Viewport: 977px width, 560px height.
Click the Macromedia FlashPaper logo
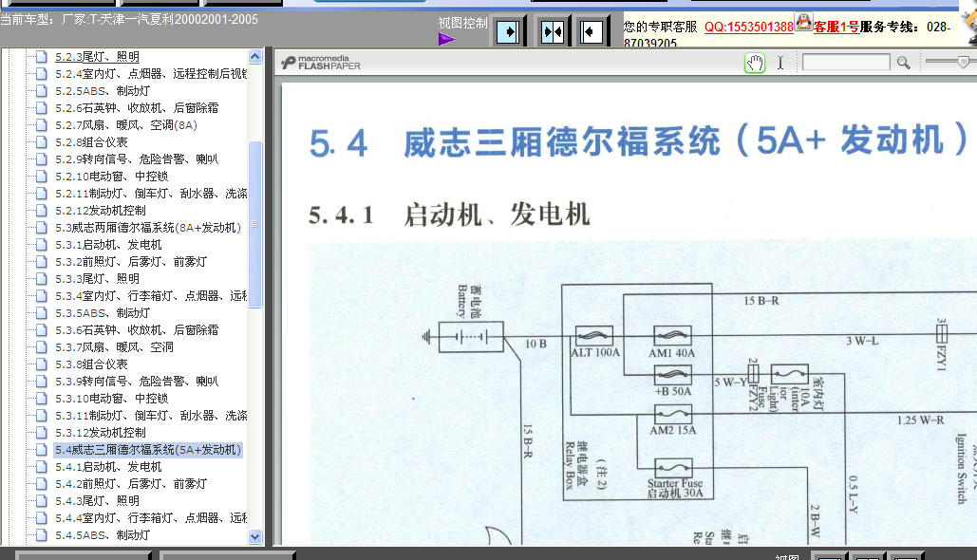(321, 63)
